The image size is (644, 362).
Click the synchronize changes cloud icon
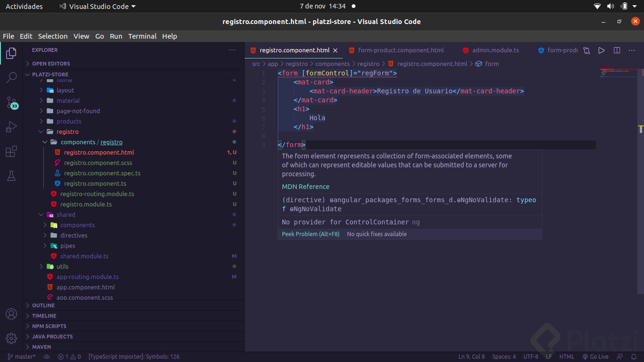tap(47, 357)
